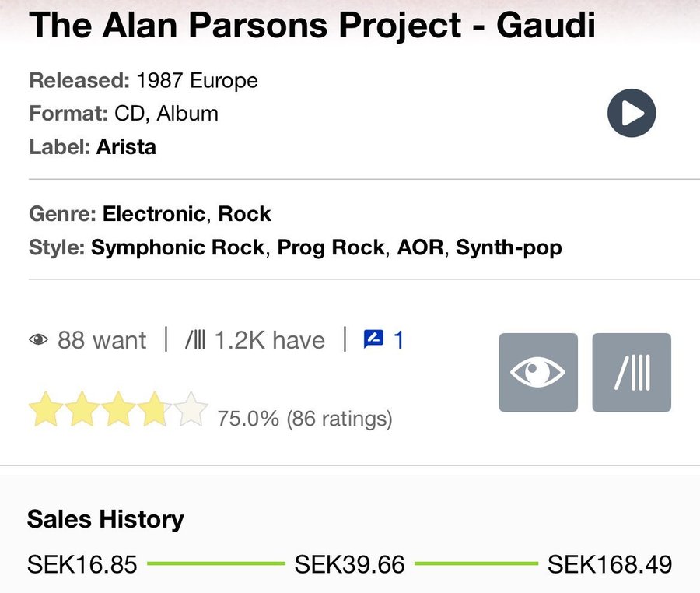
Task: Click the small eye icon beside 88 want
Action: pos(38,340)
